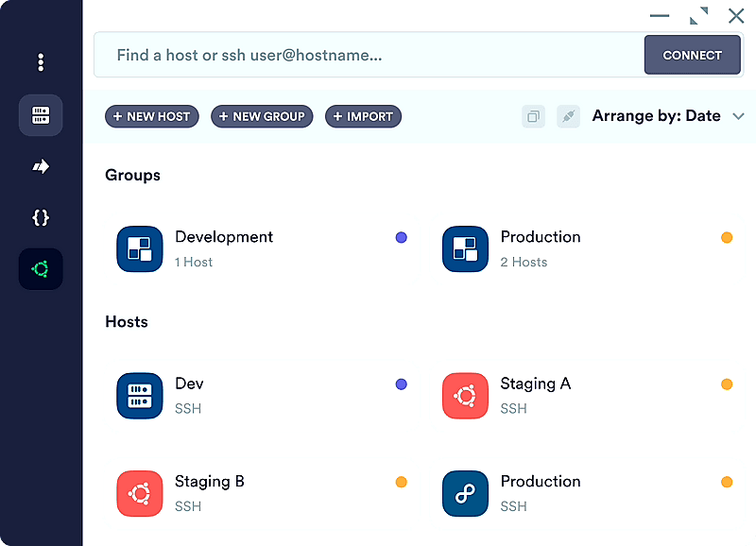Click the Staging A Ubuntu icon
The height and width of the screenshot is (546, 756).
pyautogui.click(x=465, y=396)
